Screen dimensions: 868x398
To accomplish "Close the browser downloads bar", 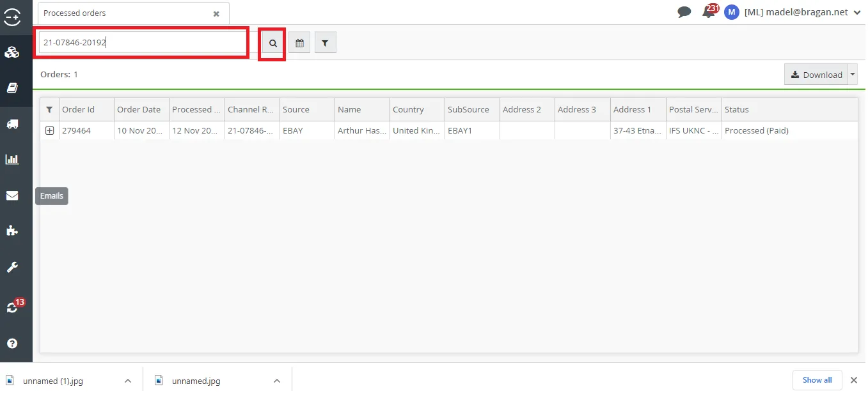I will click(x=853, y=379).
